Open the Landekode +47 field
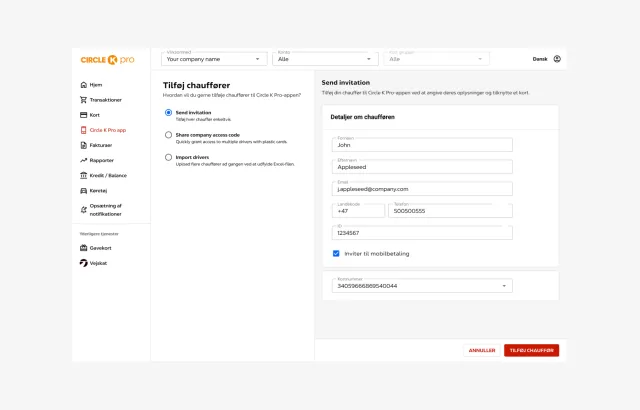Viewport: 640px width, 410px height. click(358, 211)
